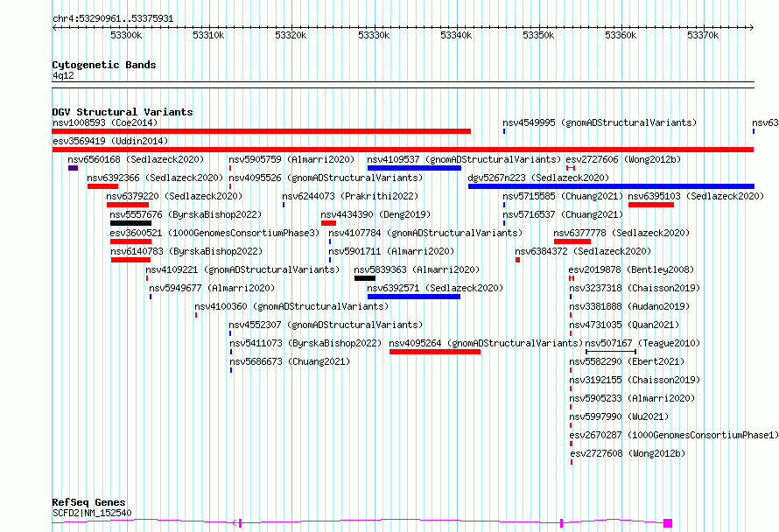Open nsv5901711 (Almarri2020) variant
The height and width of the screenshot is (532, 779).
(391, 251)
